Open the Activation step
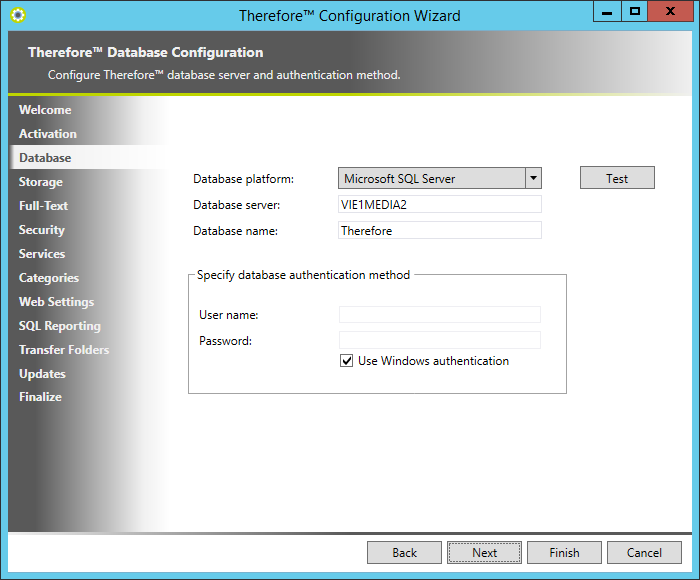The width and height of the screenshot is (700, 580). 48,134
